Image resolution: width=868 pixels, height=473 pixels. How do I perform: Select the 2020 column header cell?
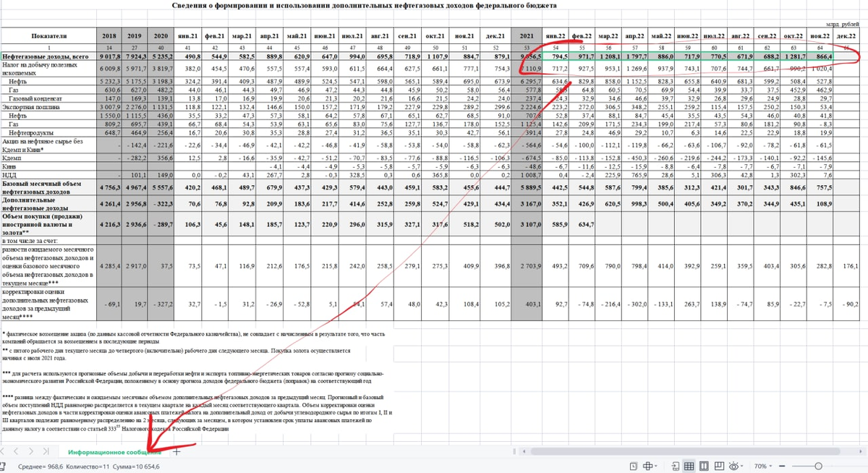tap(161, 35)
